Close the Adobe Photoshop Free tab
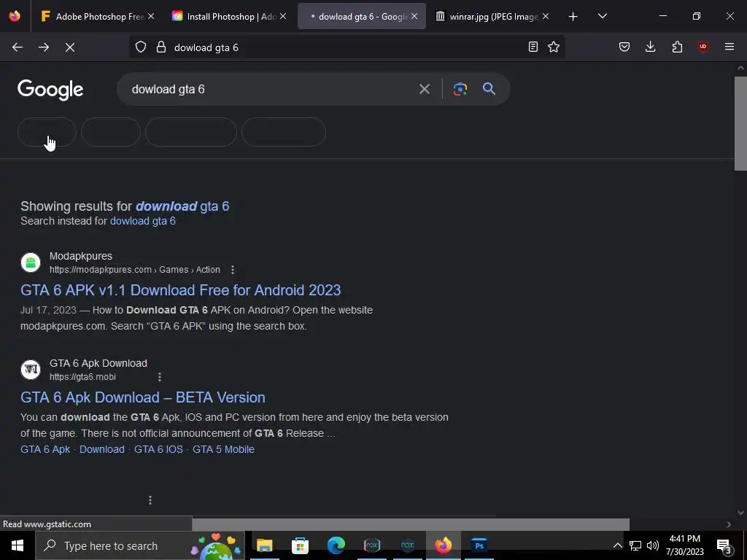Viewport: 747px width, 560px height. pos(151,17)
